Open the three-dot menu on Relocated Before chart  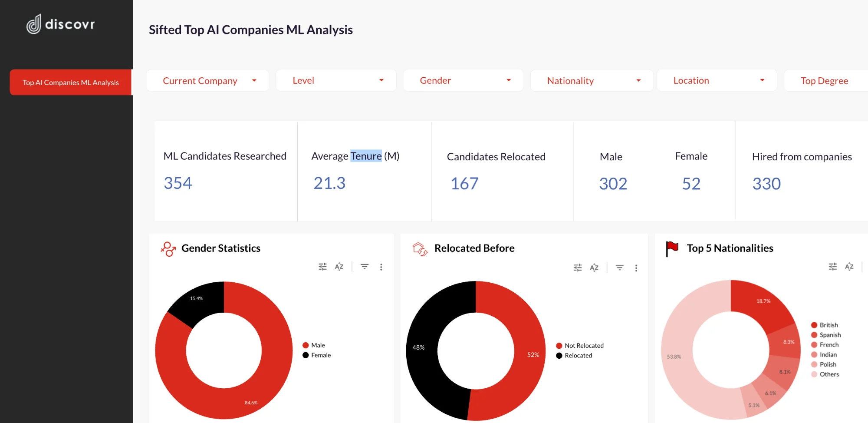click(x=636, y=268)
